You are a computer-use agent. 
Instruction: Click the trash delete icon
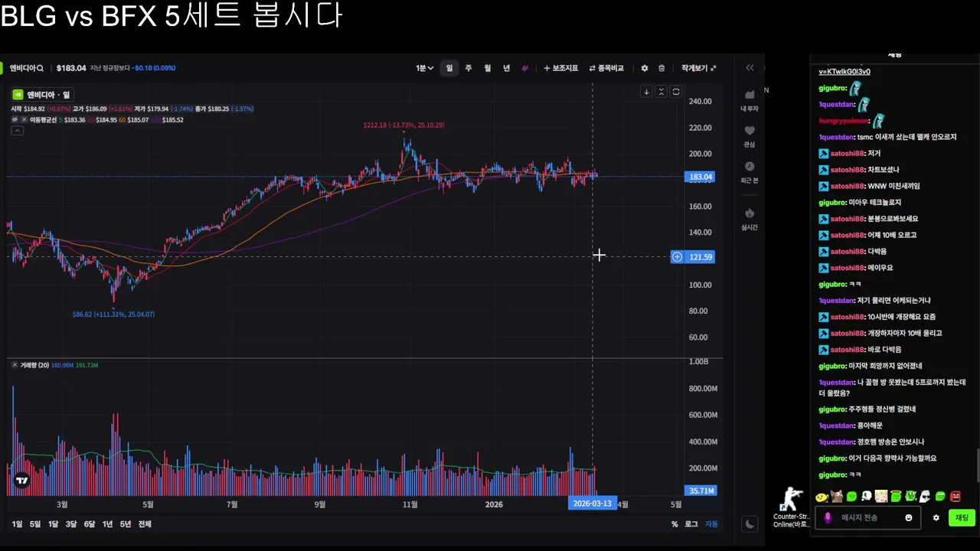point(661,68)
